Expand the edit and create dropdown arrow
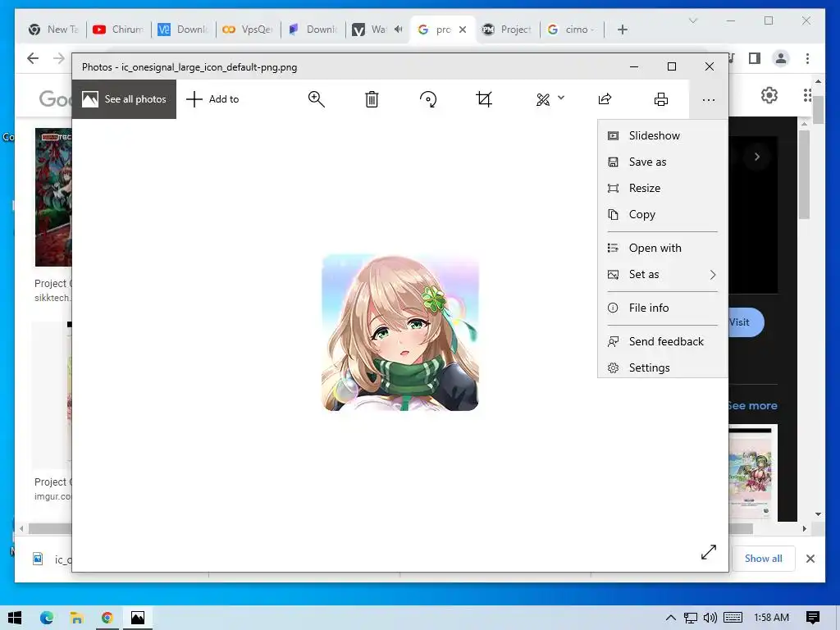The height and width of the screenshot is (630, 840). 561,98
